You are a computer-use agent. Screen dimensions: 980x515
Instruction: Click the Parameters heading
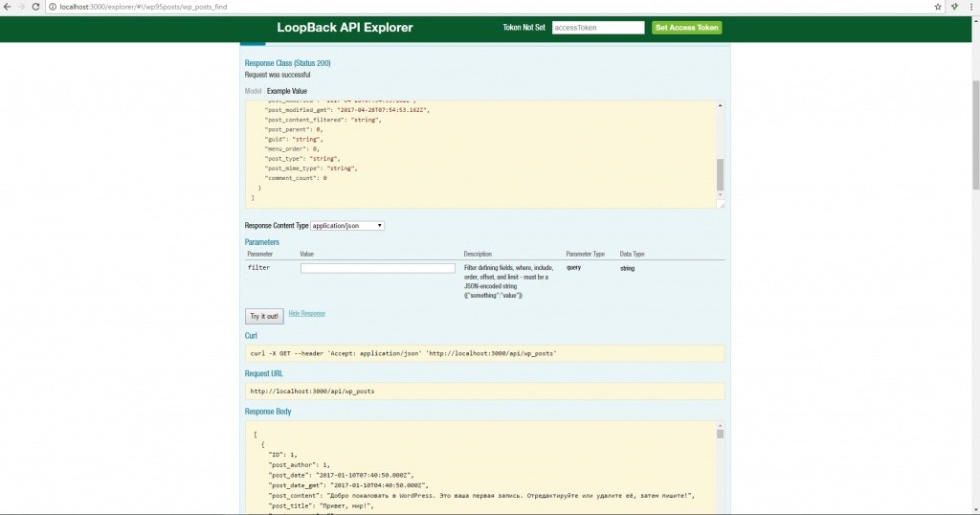[x=262, y=242]
